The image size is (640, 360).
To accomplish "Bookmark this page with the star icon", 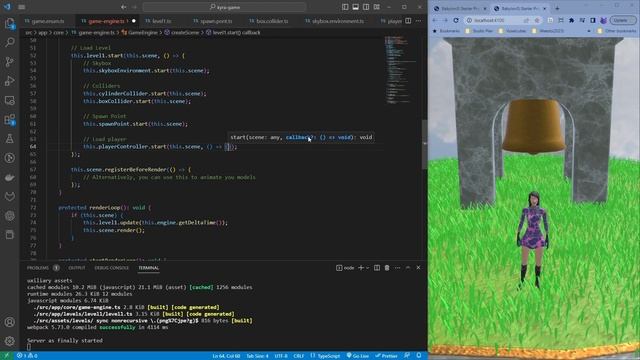I will point(537,20).
